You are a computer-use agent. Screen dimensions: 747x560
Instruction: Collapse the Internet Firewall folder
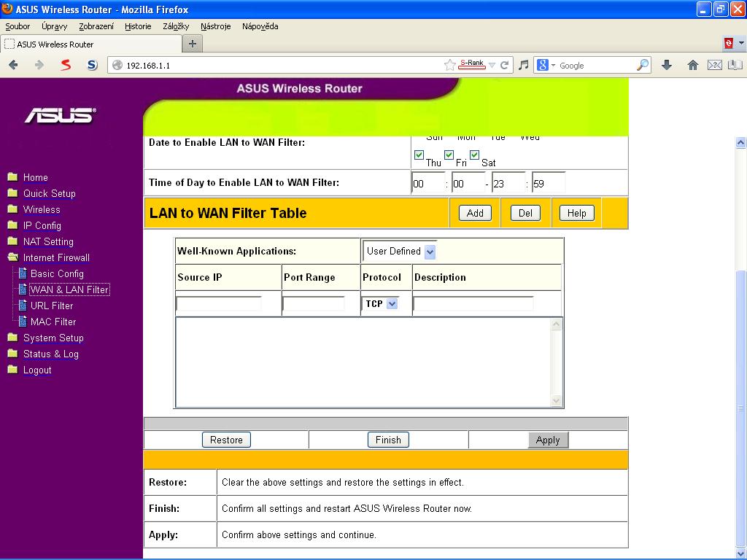tap(13, 257)
